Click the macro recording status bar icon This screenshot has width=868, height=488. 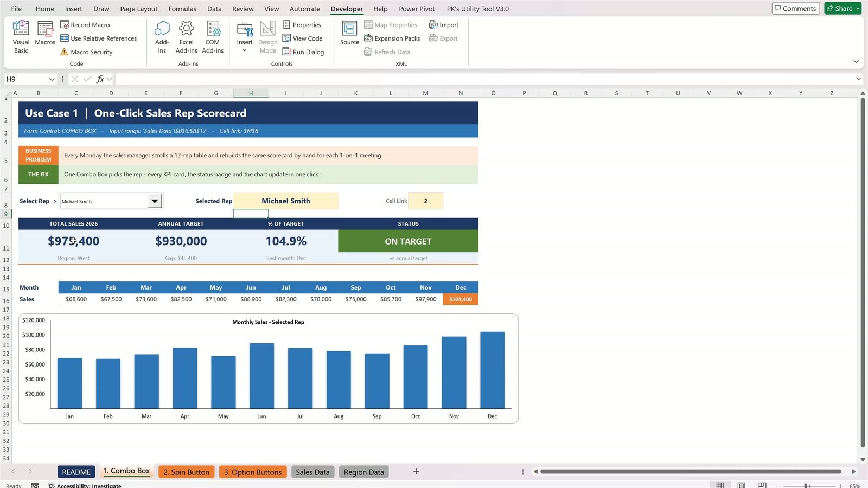[35, 485]
